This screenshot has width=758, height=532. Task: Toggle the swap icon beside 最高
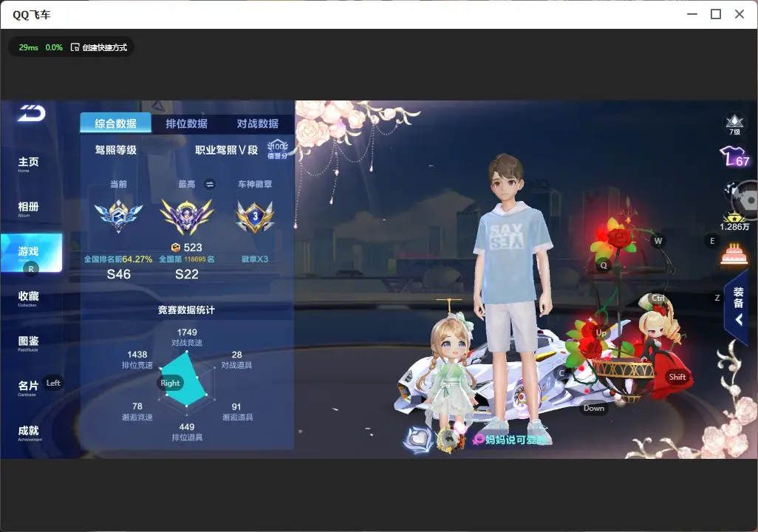(210, 184)
